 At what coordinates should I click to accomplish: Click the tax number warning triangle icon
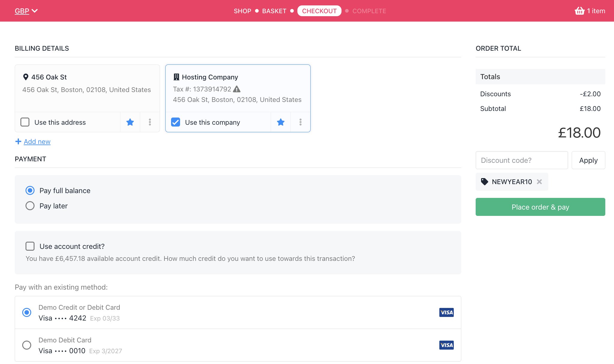tap(237, 89)
